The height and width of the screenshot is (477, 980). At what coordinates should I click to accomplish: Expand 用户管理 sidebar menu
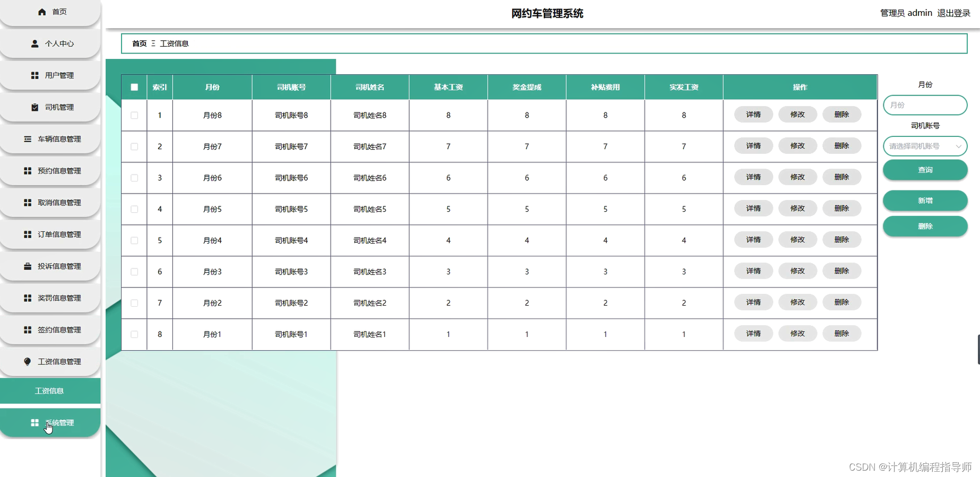point(50,75)
